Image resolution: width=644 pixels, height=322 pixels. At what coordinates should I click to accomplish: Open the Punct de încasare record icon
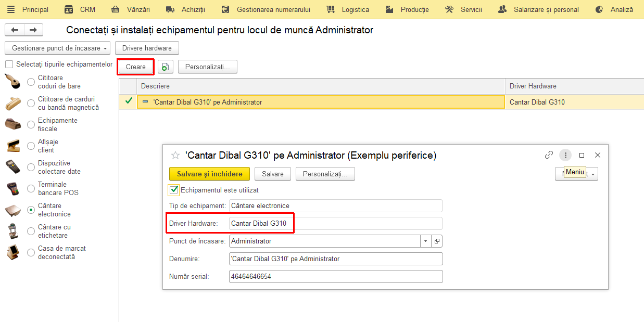click(437, 241)
